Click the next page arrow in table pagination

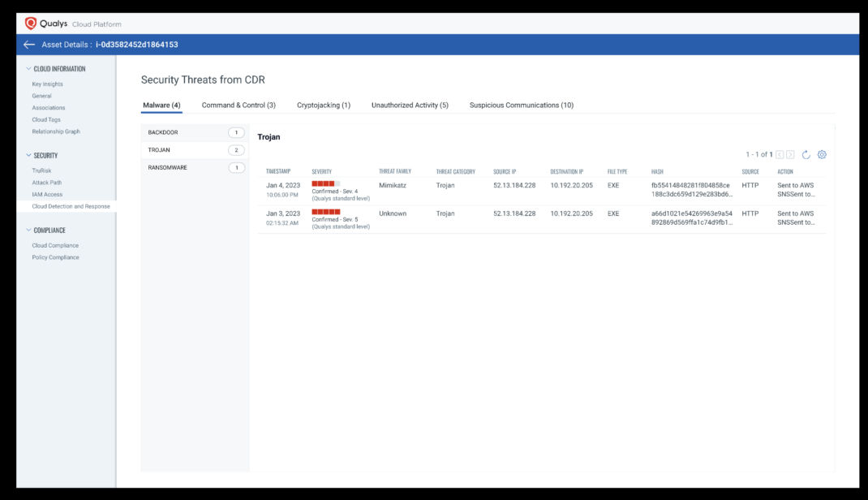(x=789, y=154)
